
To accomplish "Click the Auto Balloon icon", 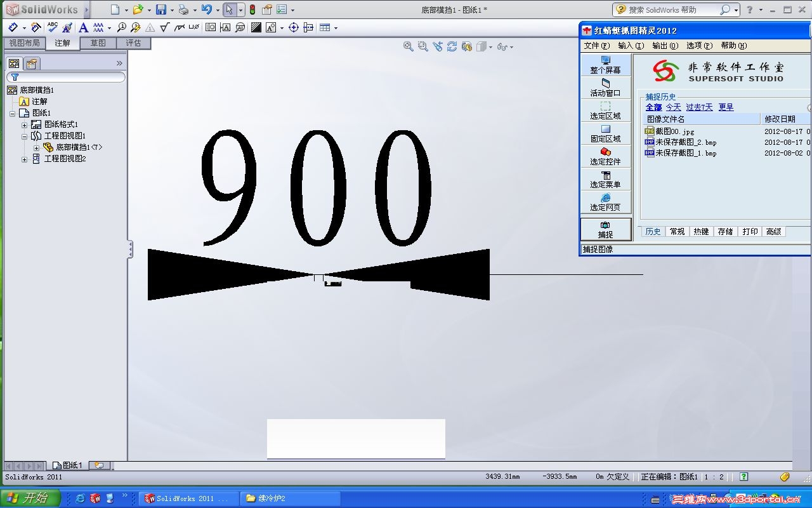I will click(136, 27).
